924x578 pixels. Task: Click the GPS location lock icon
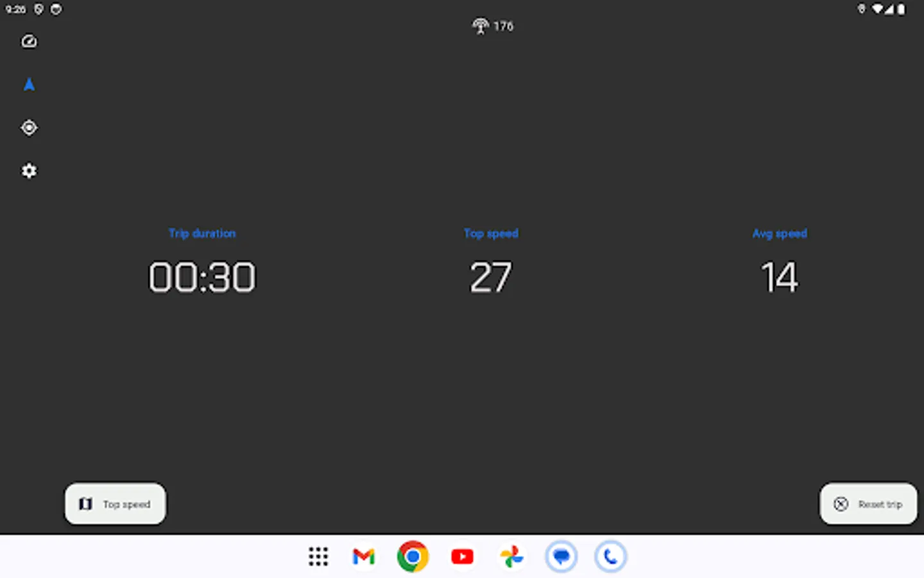29,128
